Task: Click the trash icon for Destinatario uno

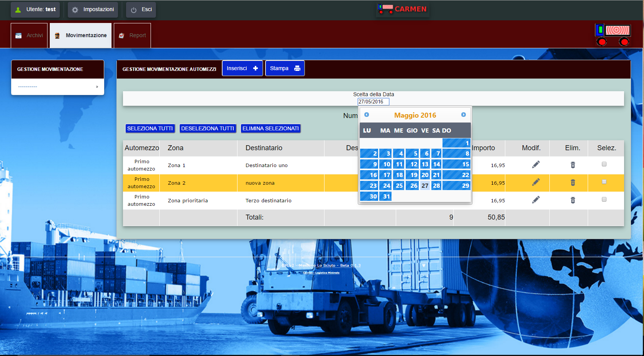Action: [573, 165]
